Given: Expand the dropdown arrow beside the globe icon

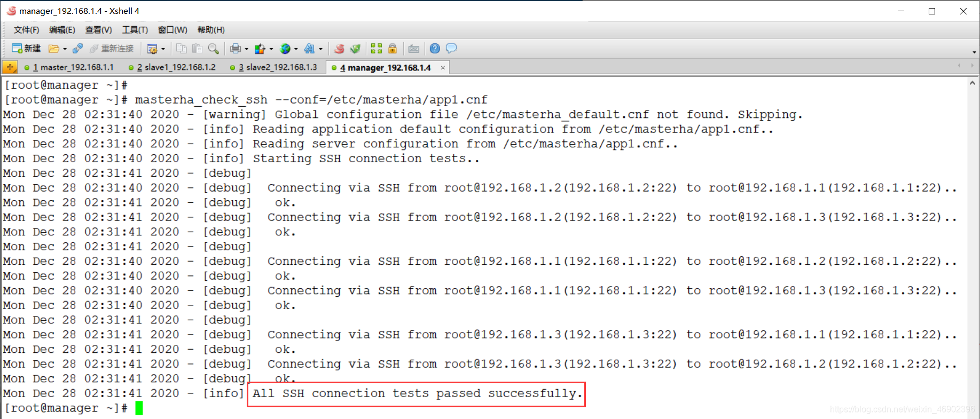Looking at the screenshot, I should click(296, 49).
